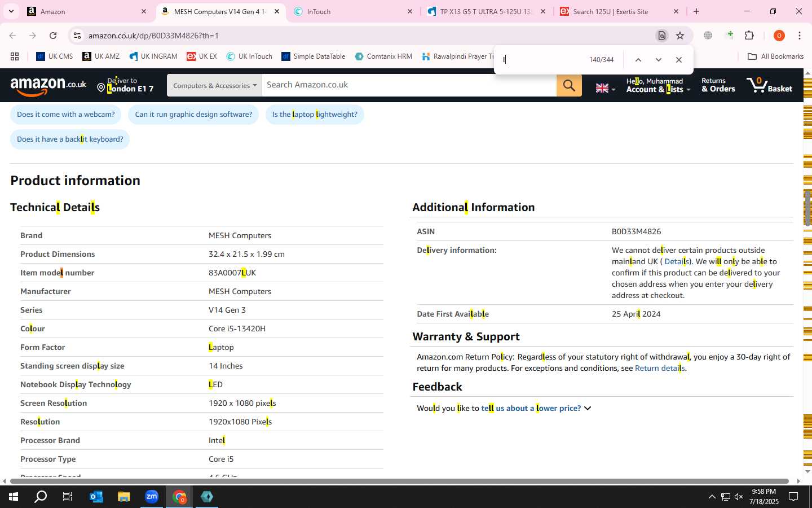Open Computers & Accessories search category dropdown
The height and width of the screenshot is (508, 812).
point(214,85)
